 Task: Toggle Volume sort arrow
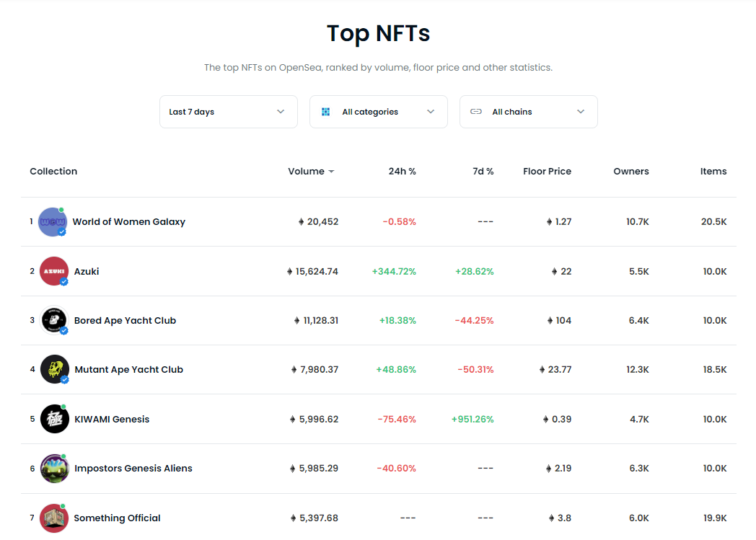331,172
